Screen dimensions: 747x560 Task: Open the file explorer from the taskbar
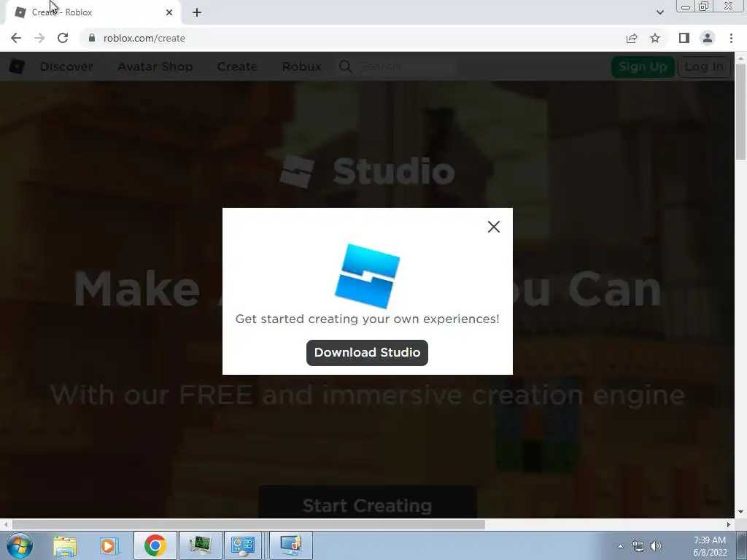(65, 545)
